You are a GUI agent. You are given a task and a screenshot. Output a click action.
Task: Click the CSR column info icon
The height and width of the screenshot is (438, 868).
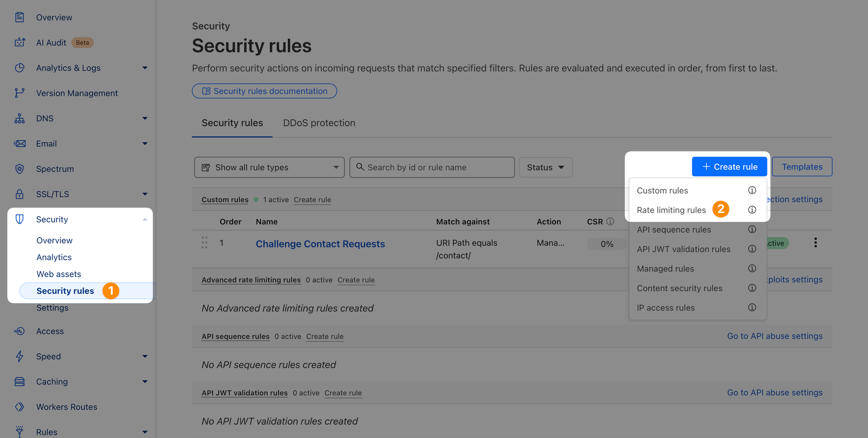[610, 222]
